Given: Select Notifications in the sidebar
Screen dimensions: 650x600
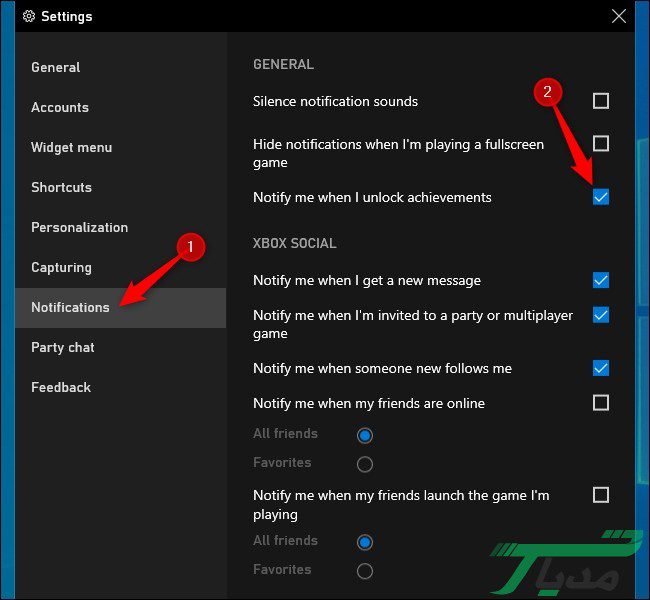Looking at the screenshot, I should (x=70, y=307).
